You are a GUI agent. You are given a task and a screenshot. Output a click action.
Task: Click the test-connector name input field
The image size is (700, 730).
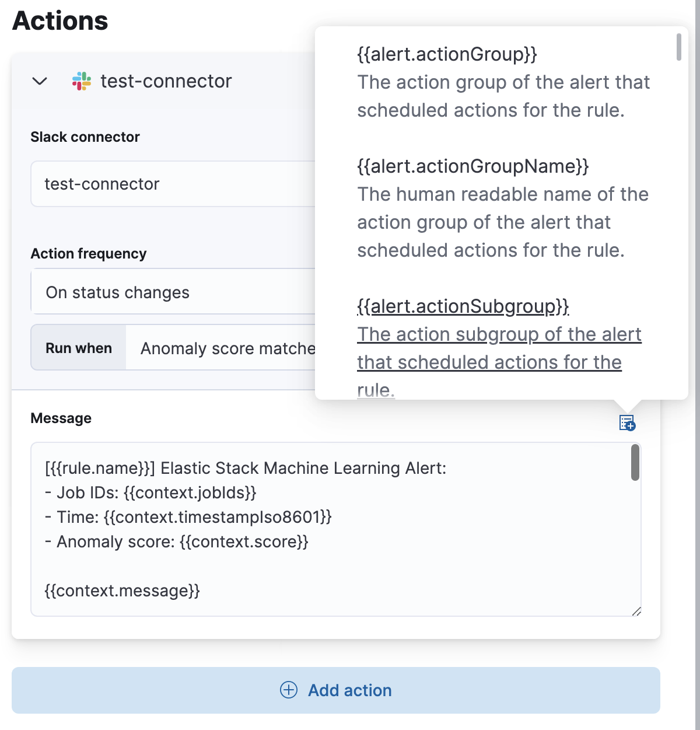(x=175, y=184)
